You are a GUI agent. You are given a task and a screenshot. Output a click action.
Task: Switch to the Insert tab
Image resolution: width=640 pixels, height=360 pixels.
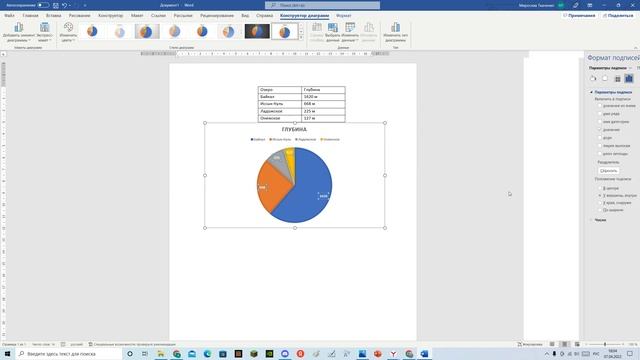pyautogui.click(x=53, y=16)
